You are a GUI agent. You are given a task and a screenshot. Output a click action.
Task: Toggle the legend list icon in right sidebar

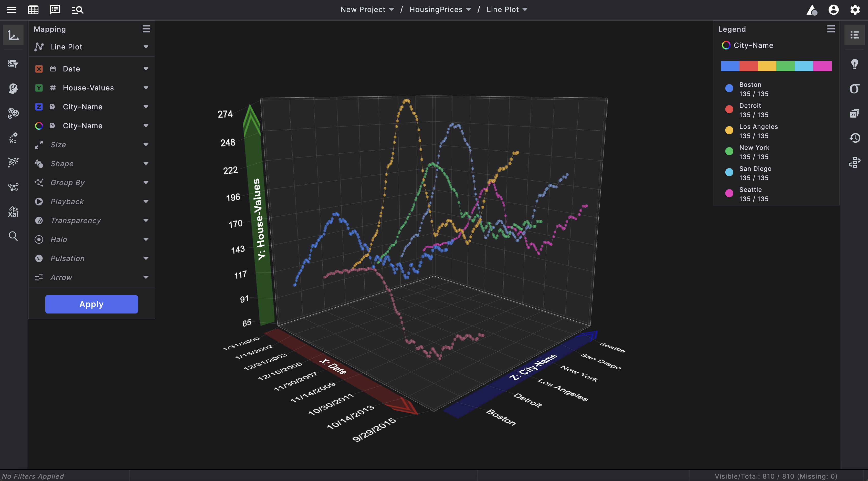(x=854, y=35)
